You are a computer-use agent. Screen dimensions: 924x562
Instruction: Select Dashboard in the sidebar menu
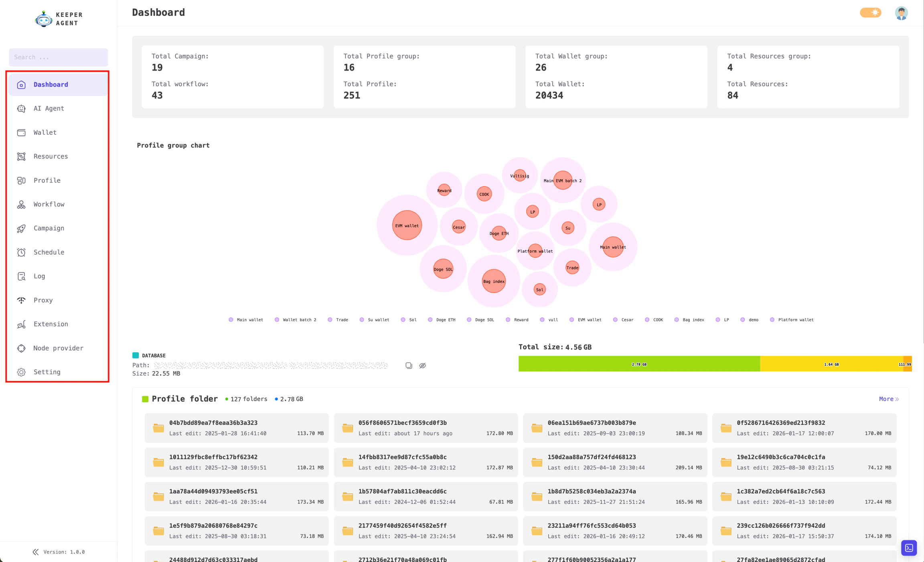(51, 84)
